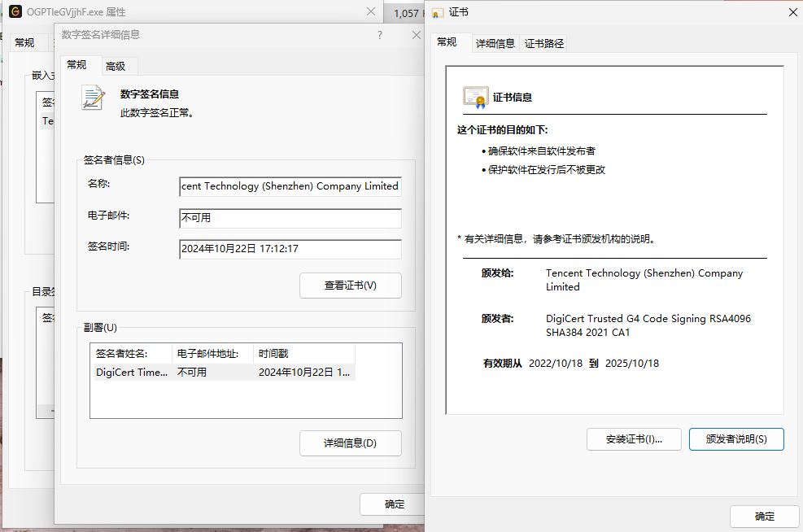803x532 pixels.
Task: Click 确定 in the signature details dialog
Action: pos(393,504)
